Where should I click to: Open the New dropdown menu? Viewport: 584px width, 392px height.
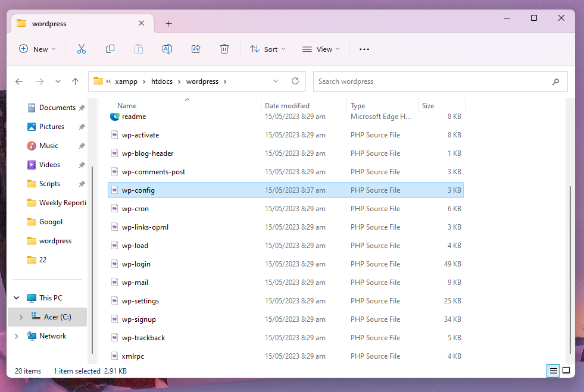coord(38,49)
